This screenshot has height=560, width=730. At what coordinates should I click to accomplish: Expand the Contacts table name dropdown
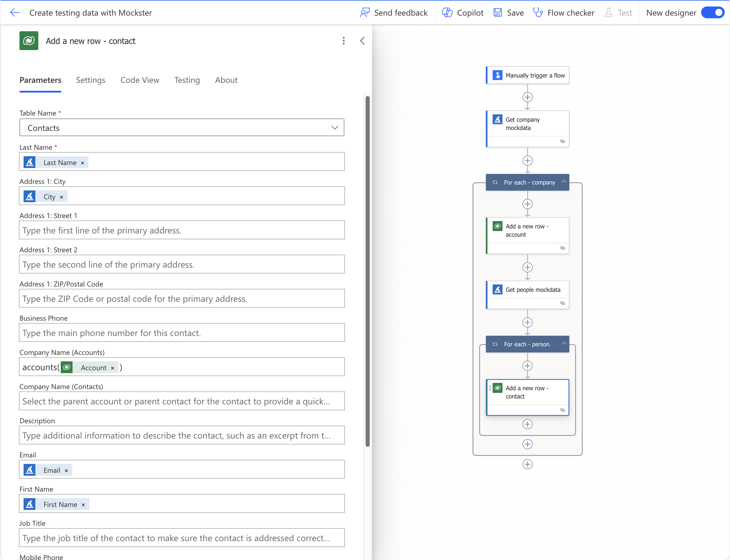tap(335, 128)
